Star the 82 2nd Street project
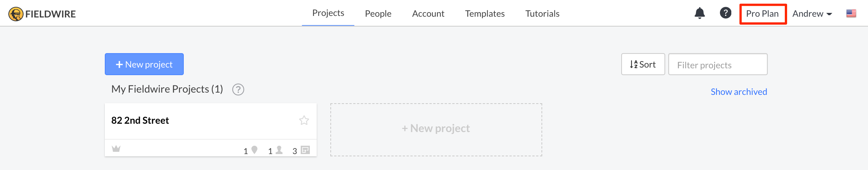868x170 pixels. [304, 120]
